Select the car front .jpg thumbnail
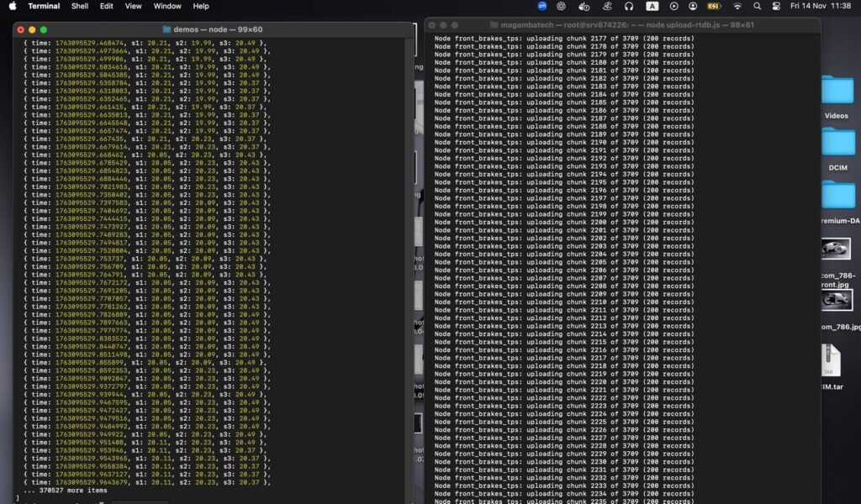This screenshot has width=861, height=504. [x=837, y=249]
